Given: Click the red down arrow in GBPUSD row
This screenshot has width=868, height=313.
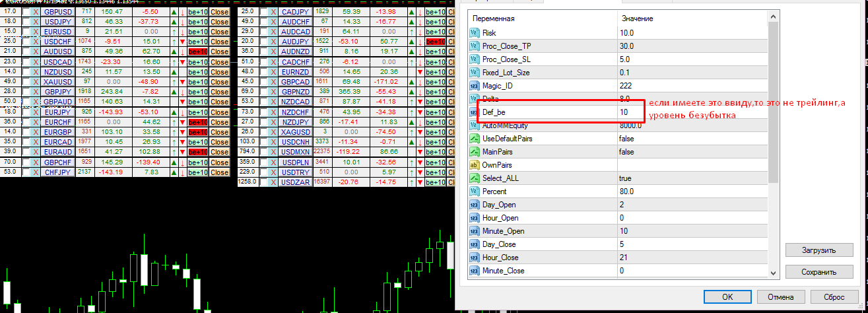Looking at the screenshot, I should [182, 12].
